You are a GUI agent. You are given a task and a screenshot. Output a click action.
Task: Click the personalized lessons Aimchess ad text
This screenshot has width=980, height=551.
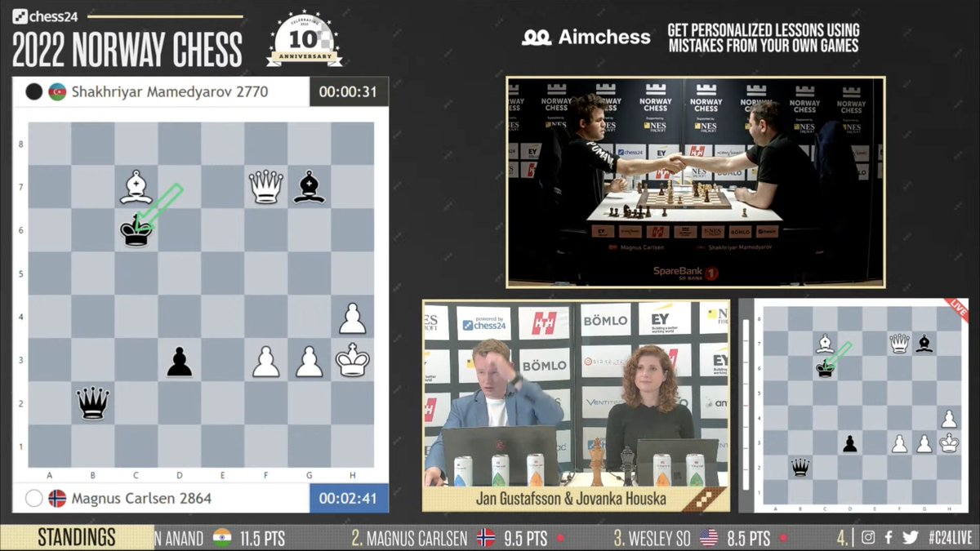tap(763, 38)
